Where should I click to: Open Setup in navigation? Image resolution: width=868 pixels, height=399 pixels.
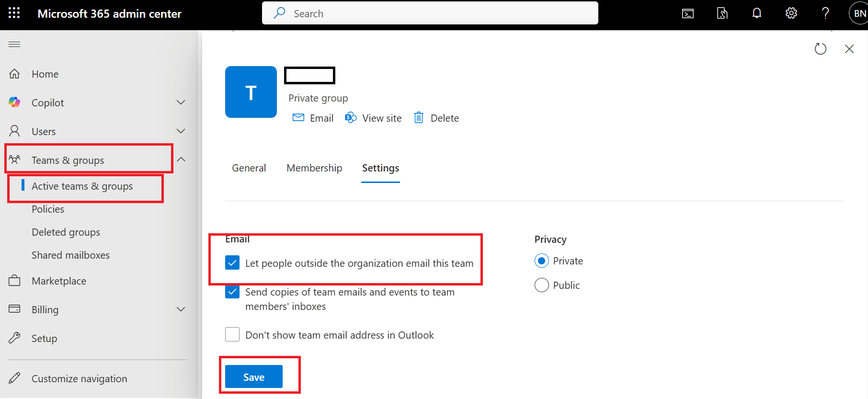click(x=45, y=339)
